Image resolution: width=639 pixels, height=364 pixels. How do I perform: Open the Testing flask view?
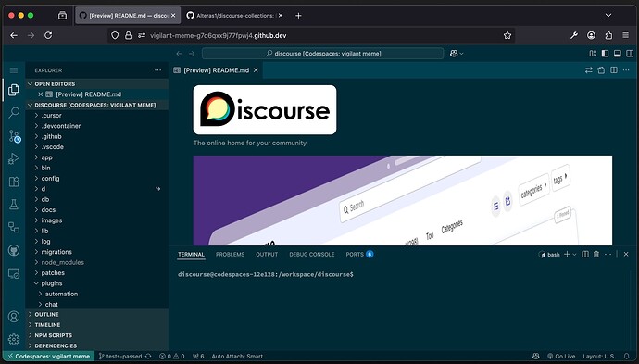pos(14,204)
